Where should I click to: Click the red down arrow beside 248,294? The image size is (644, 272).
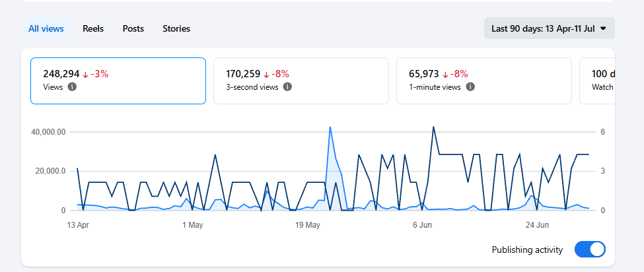(x=85, y=75)
